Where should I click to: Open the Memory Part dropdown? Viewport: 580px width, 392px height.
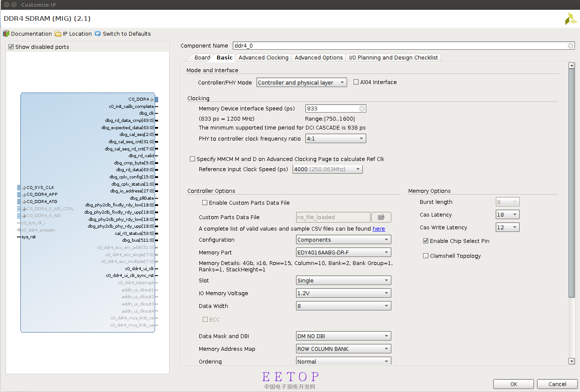pos(343,253)
